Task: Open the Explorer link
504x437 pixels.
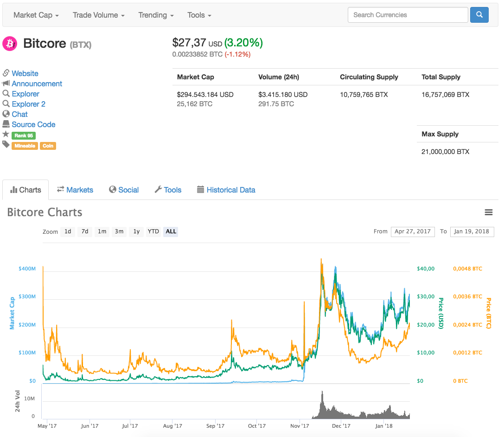Action: click(x=26, y=94)
